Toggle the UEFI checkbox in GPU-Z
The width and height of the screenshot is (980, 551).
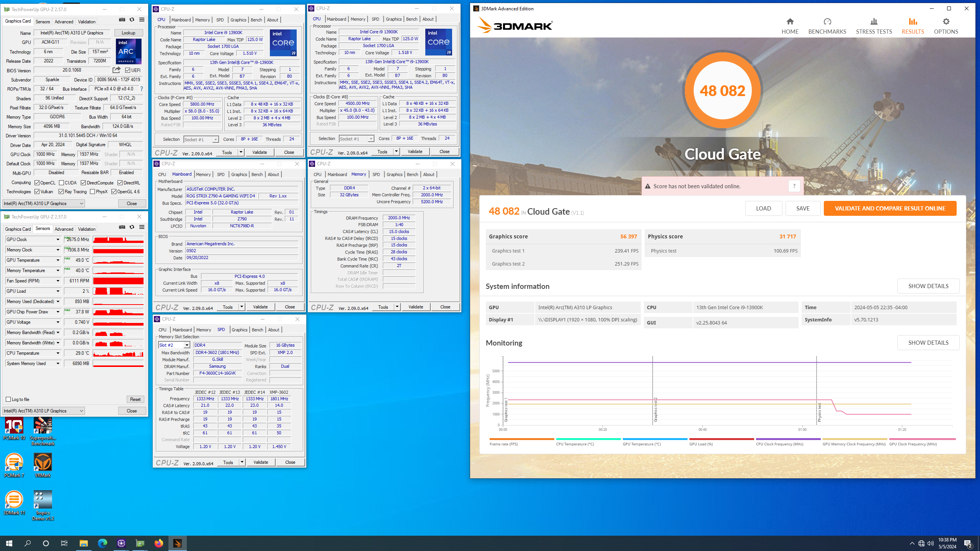128,70
